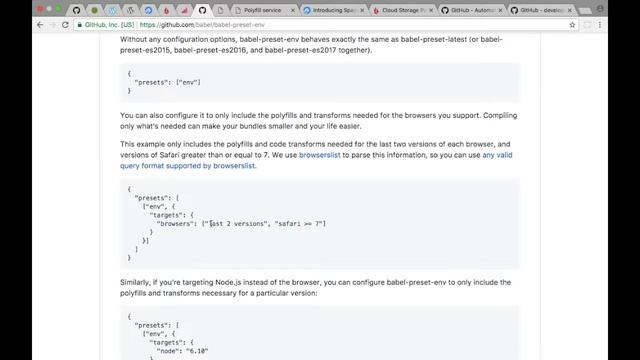Click the Chrome profile icon at top right
The width and height of the screenshot is (640, 360).
600,9
